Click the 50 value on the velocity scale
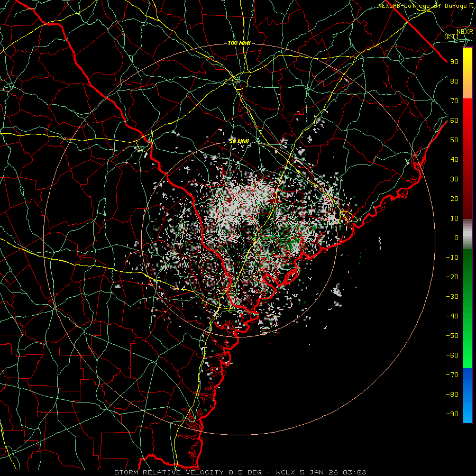 coord(454,140)
